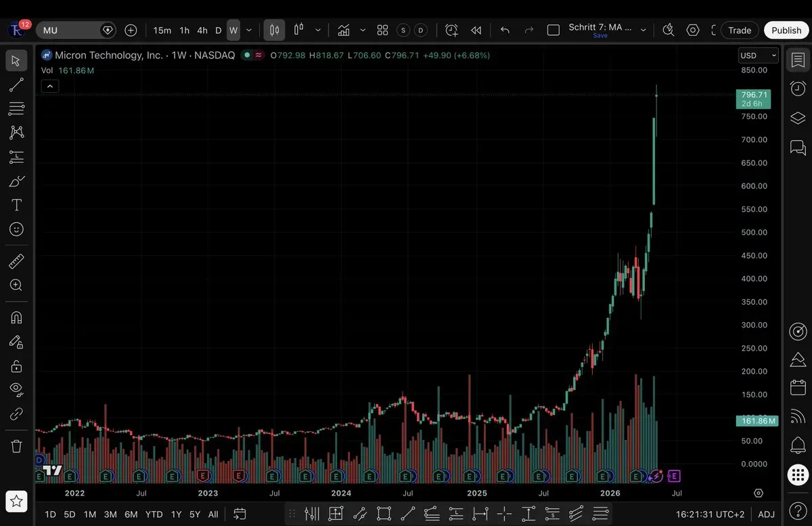Expand the chart type dropdown arrow
Screen dimensions: 812x526
click(318, 30)
